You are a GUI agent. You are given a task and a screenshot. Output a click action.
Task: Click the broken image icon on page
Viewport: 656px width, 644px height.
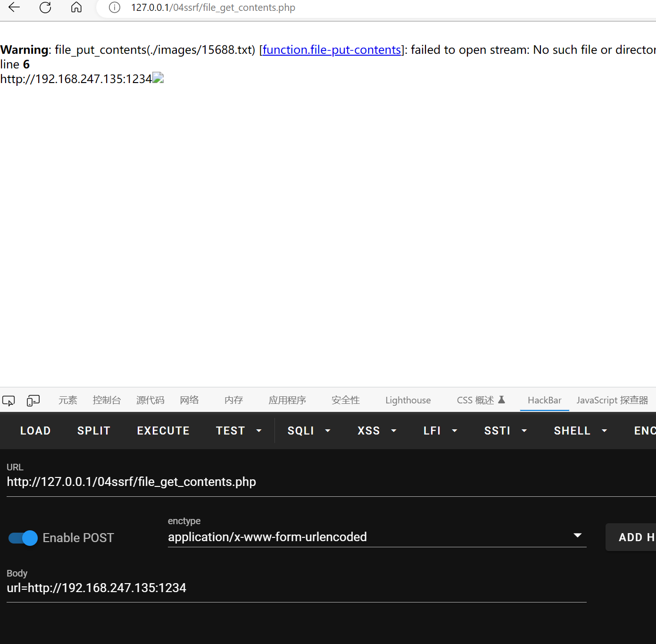pyautogui.click(x=158, y=78)
